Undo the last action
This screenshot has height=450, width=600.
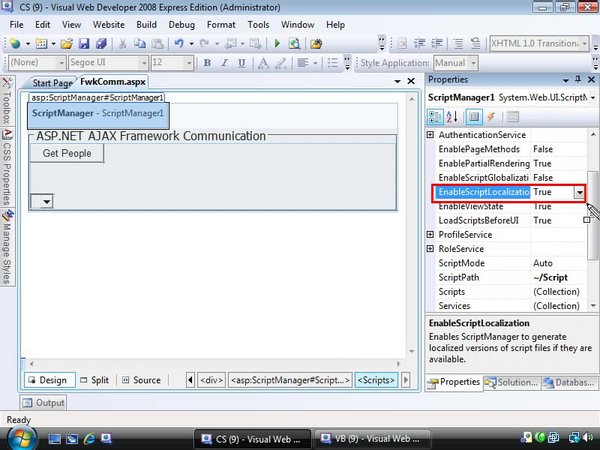(x=179, y=44)
